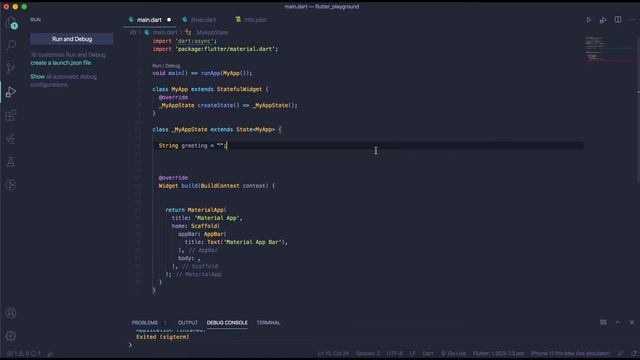Select the Run and Debug activity icon
The width and height of the screenshot is (640, 360).
click(x=11, y=92)
